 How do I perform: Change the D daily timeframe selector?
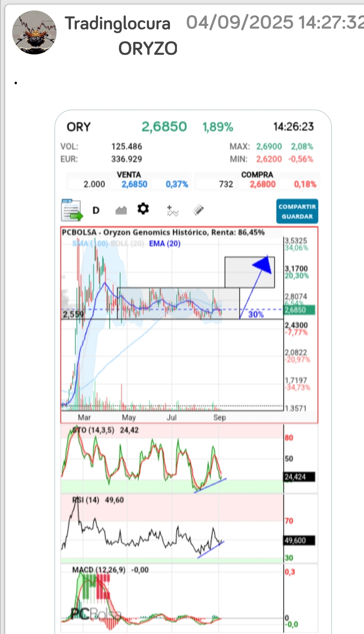click(x=96, y=210)
